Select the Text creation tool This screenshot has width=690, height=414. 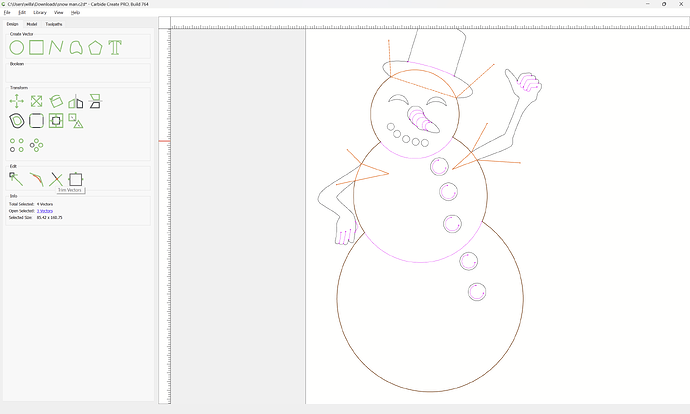(x=115, y=48)
